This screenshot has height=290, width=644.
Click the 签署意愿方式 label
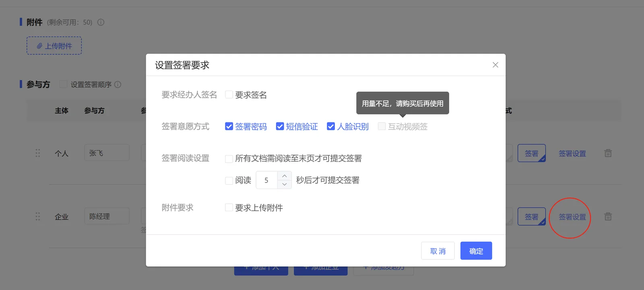(x=186, y=126)
